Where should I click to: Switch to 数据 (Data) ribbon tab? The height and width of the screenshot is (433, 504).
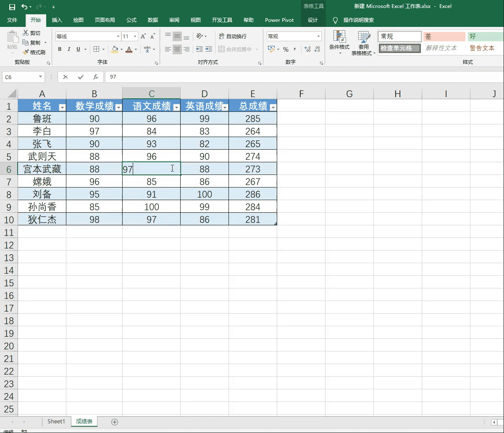(x=153, y=20)
